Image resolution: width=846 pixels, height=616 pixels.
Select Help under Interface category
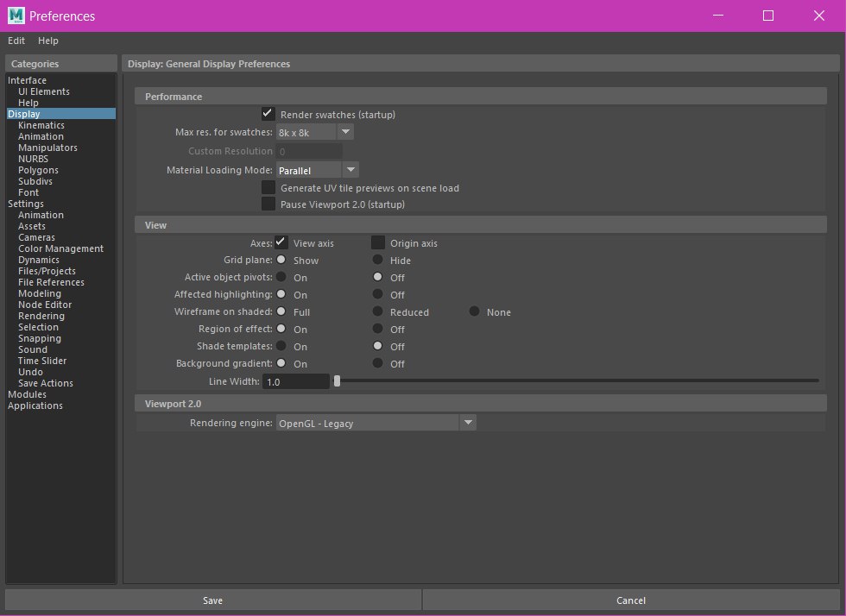tap(28, 103)
